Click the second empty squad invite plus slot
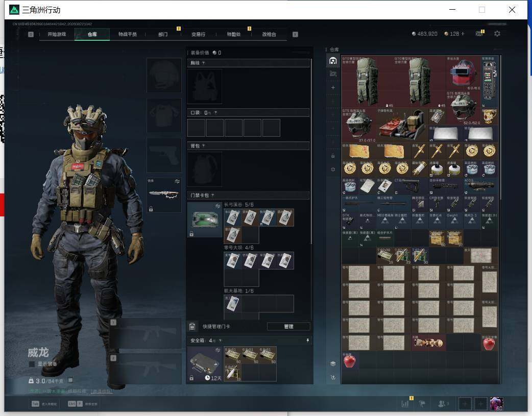The height and width of the screenshot is (416, 532). pos(480,404)
